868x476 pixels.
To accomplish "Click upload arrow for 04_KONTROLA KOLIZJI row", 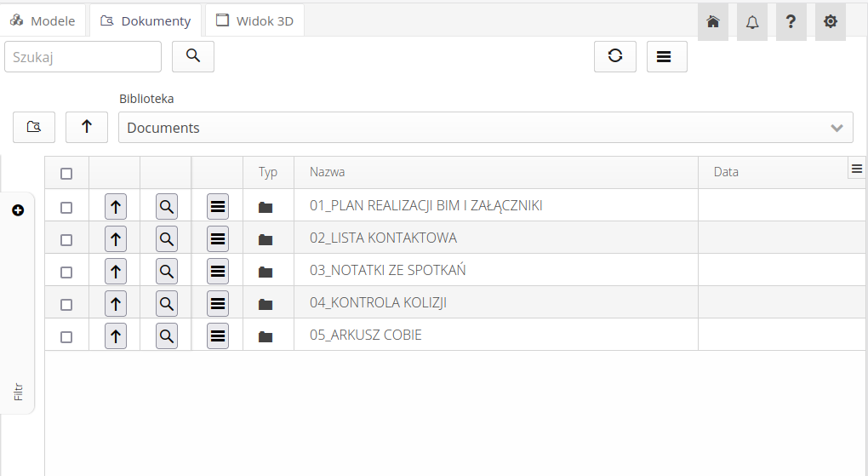I will (116, 303).
